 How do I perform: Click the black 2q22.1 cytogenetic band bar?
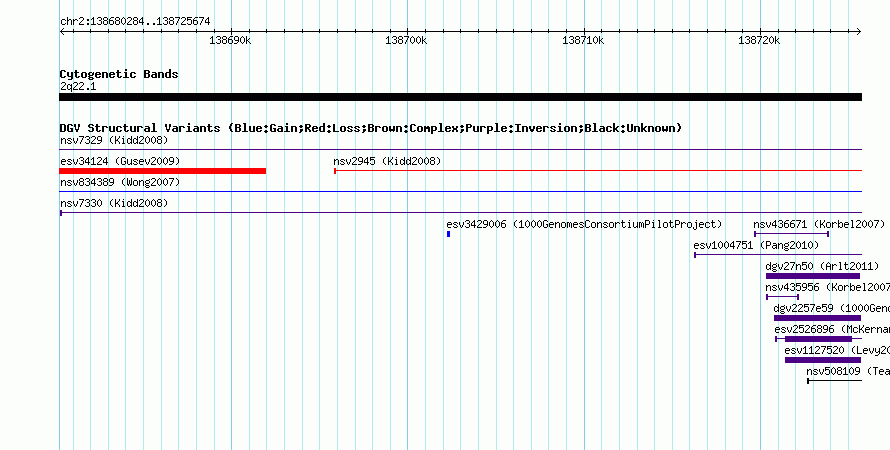click(x=460, y=97)
